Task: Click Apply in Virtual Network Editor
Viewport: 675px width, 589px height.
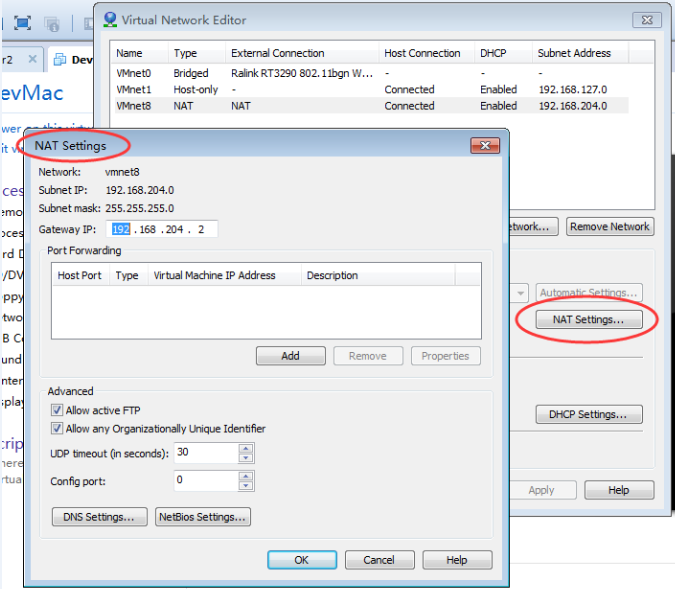Action: tap(542, 490)
